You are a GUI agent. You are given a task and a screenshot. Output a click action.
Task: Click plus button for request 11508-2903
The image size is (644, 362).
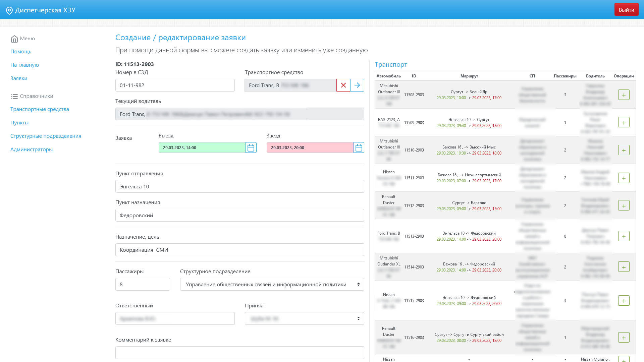click(624, 95)
